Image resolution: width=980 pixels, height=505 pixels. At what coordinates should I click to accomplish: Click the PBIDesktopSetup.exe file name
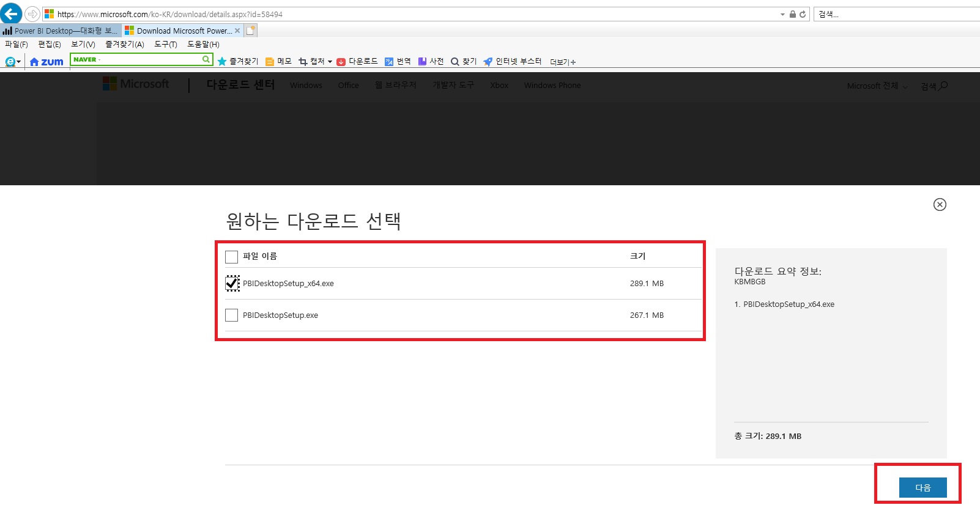coord(280,315)
